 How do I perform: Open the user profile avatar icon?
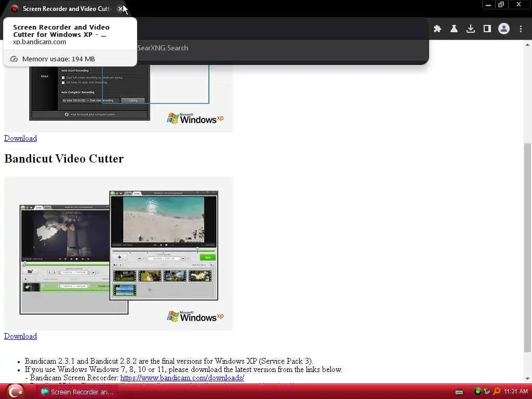point(504,29)
